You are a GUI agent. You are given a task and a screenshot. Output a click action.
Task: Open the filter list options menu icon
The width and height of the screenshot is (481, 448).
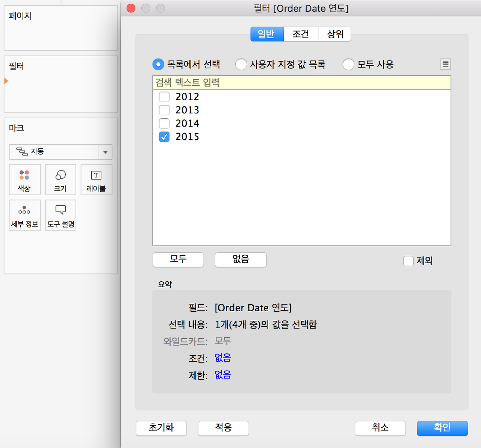(445, 64)
